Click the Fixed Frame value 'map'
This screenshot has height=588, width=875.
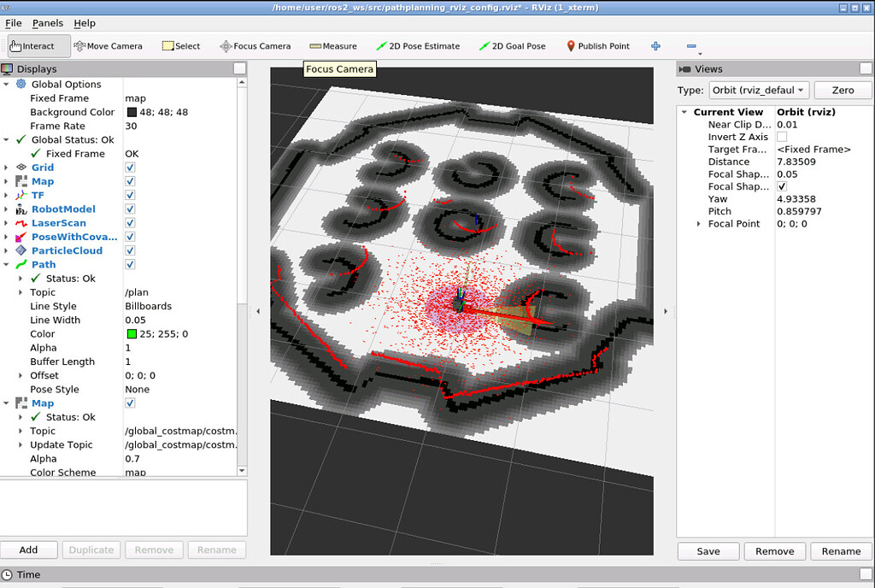click(x=135, y=98)
